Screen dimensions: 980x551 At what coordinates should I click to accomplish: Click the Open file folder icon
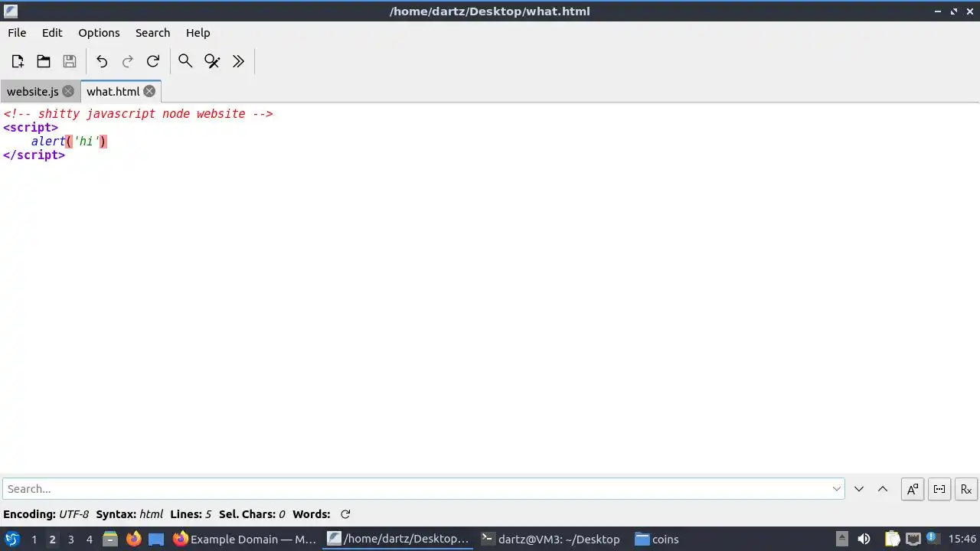click(44, 61)
